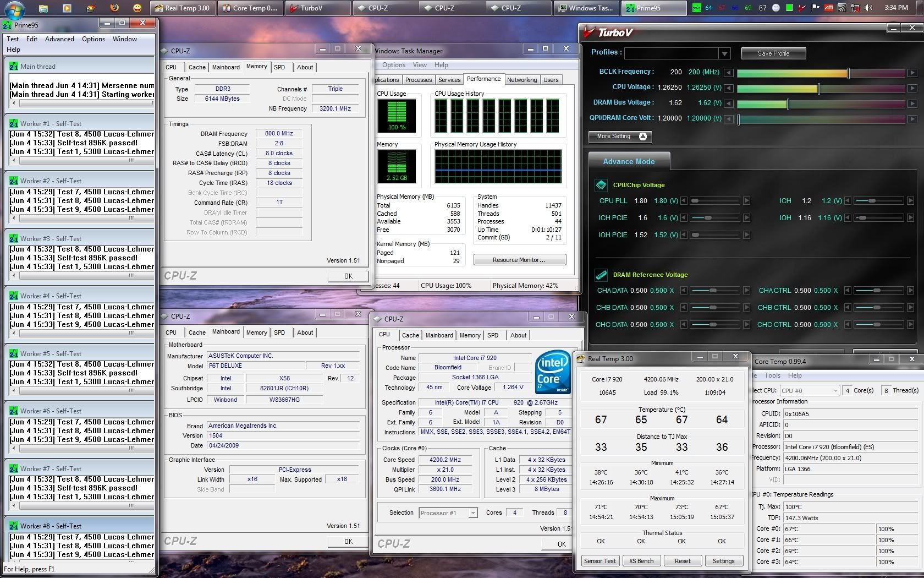Decrease CPU Voltage with left arrow
924x578 pixels.
click(x=728, y=88)
